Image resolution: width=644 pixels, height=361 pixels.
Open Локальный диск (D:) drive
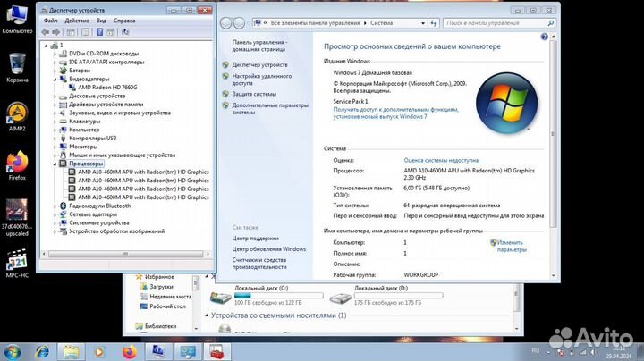coord(386,296)
